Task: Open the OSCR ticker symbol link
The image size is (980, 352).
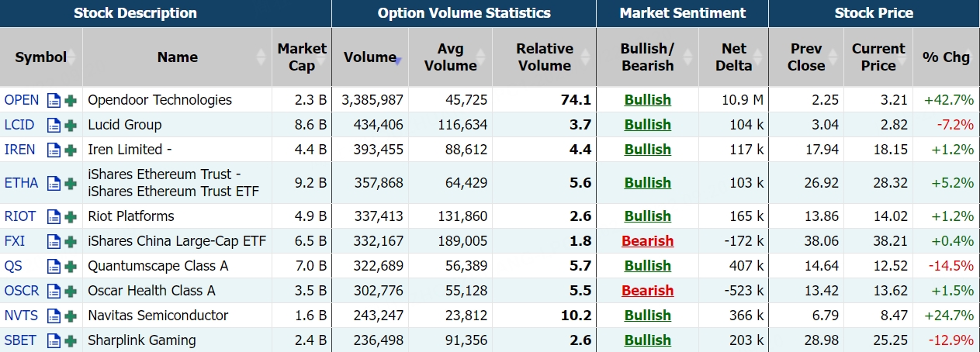Action: tap(22, 291)
